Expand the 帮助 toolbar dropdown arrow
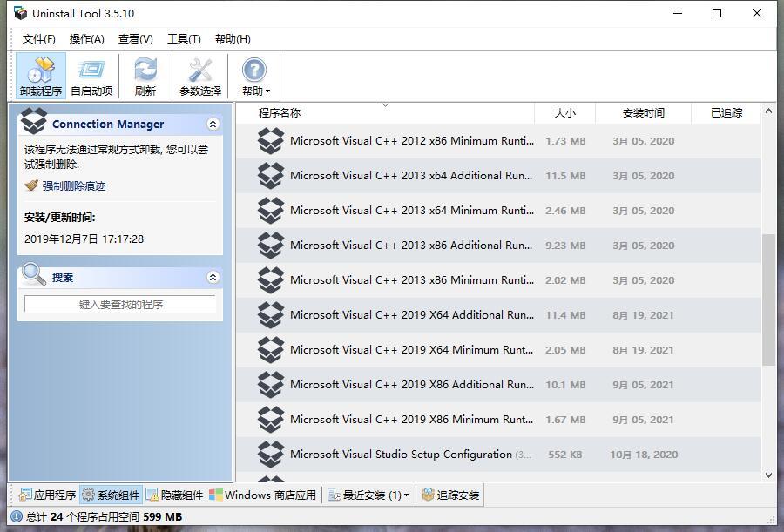 click(x=268, y=91)
